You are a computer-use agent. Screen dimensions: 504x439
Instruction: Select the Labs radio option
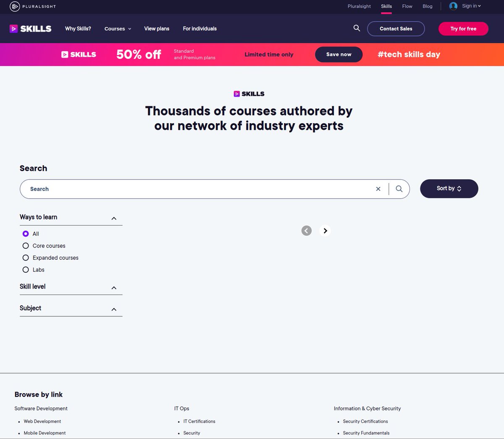pos(26,270)
